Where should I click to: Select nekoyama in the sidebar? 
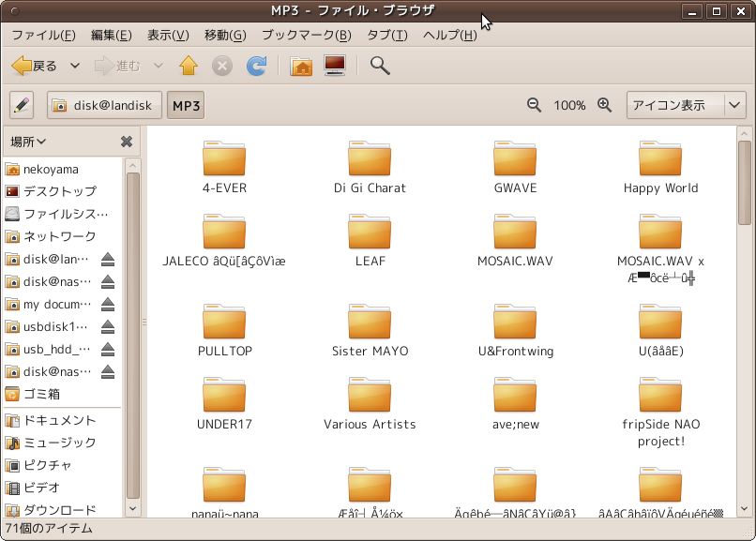point(62,169)
